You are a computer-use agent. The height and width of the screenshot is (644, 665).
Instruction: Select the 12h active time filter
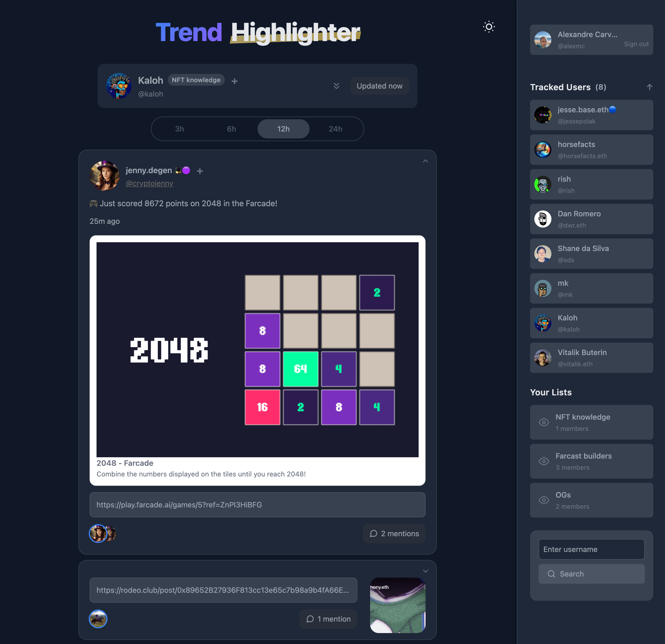click(283, 128)
